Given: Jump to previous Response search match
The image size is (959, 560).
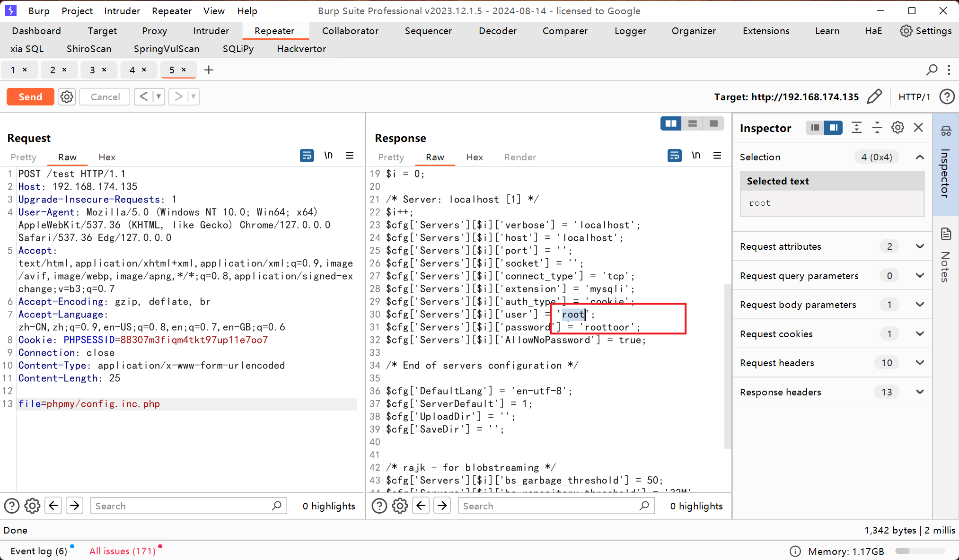Looking at the screenshot, I should 421,506.
